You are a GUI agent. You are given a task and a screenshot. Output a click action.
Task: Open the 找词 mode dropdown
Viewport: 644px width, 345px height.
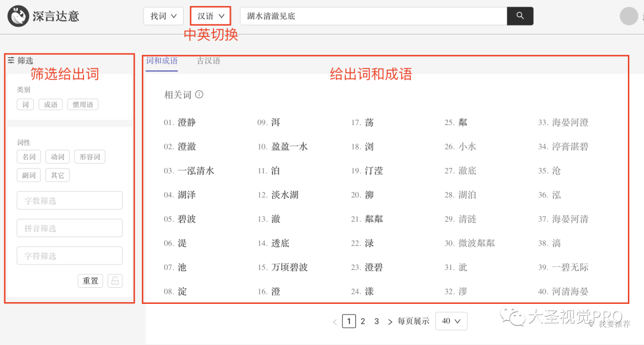163,16
